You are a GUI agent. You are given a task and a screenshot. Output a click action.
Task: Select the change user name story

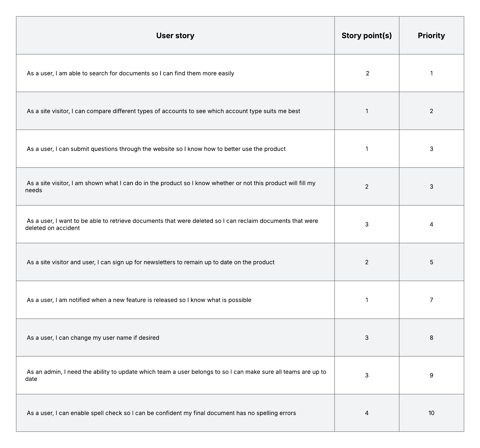click(x=93, y=338)
